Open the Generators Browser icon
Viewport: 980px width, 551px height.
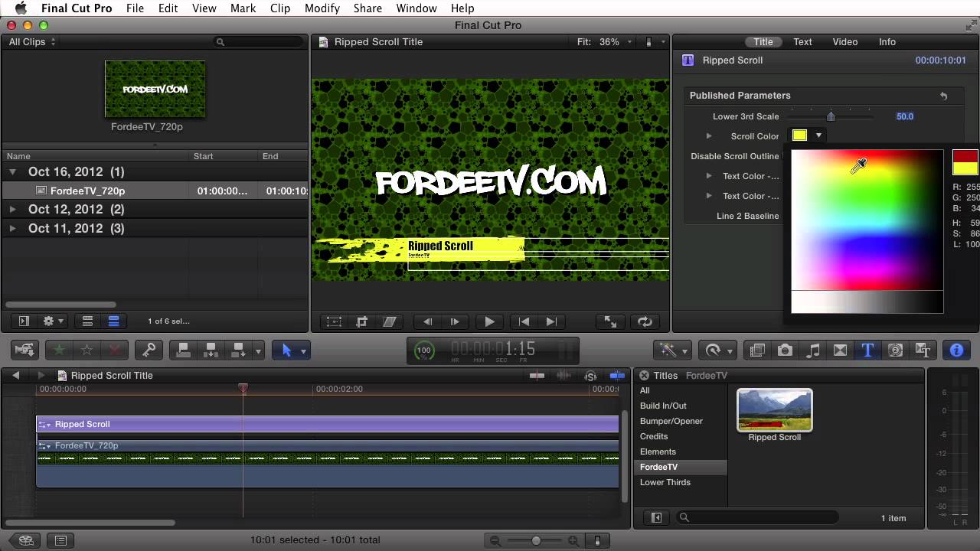(x=895, y=350)
